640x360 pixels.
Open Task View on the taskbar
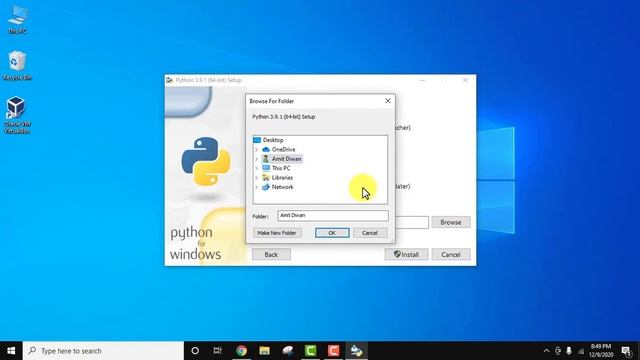[218, 351]
